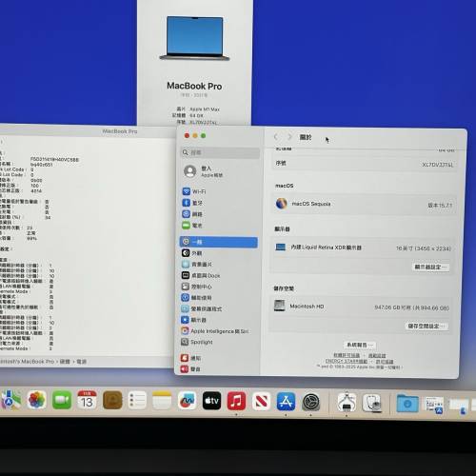The image size is (476, 476).
Task: Open System Information from the Dock
Action: coord(347,403)
